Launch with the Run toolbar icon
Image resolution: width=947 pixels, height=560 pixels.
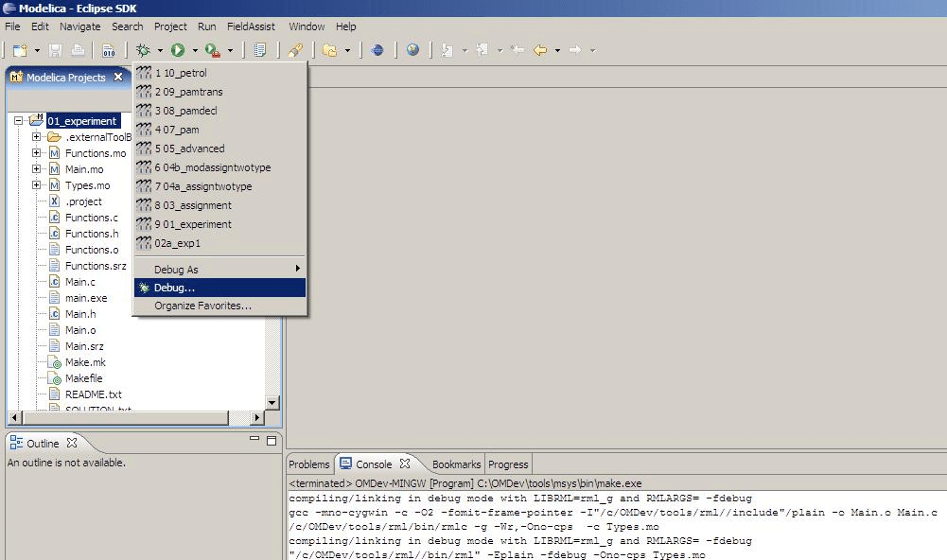[180, 50]
